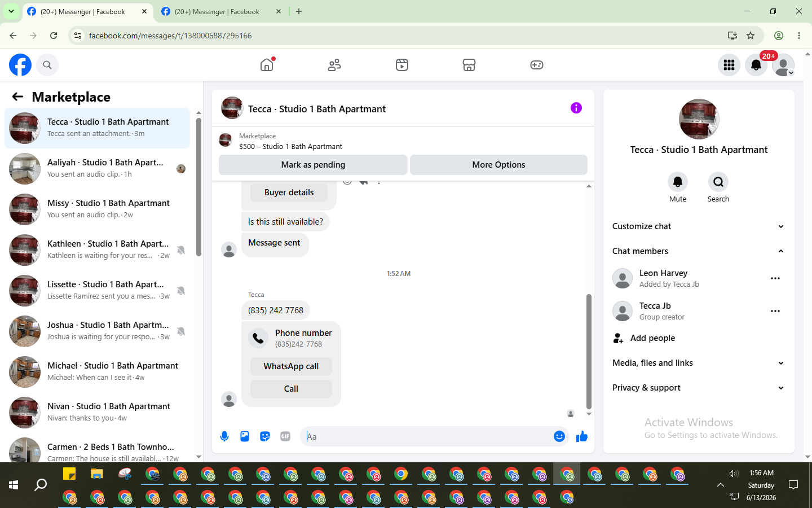Screen dimensions: 812x508
Task: Click the WhatsApp call button
Action: 291,366
